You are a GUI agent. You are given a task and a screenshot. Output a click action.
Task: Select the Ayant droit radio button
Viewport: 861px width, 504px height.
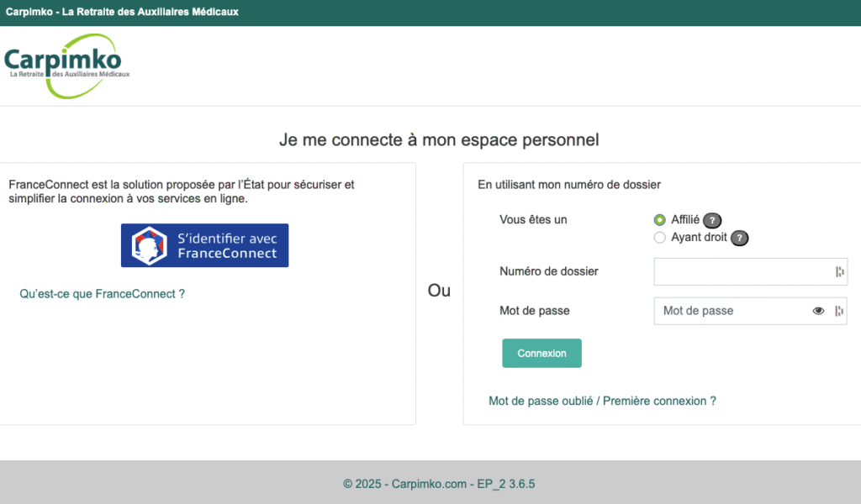(x=659, y=238)
